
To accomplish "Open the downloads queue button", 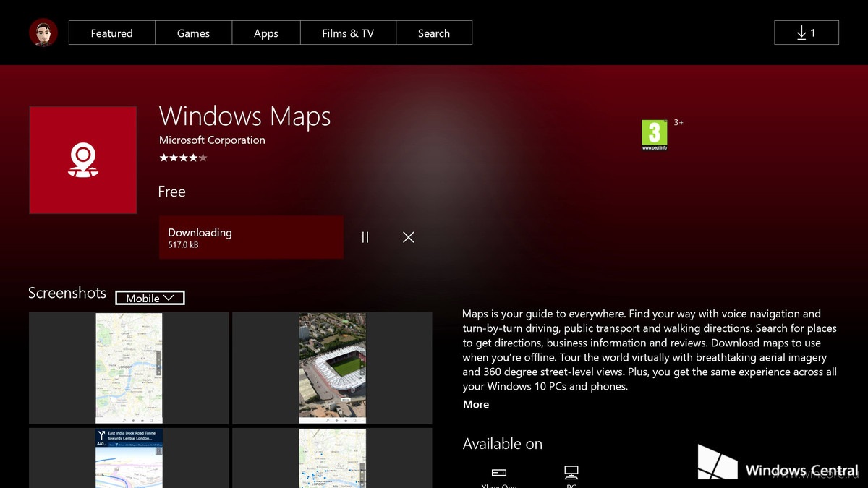I will point(807,33).
